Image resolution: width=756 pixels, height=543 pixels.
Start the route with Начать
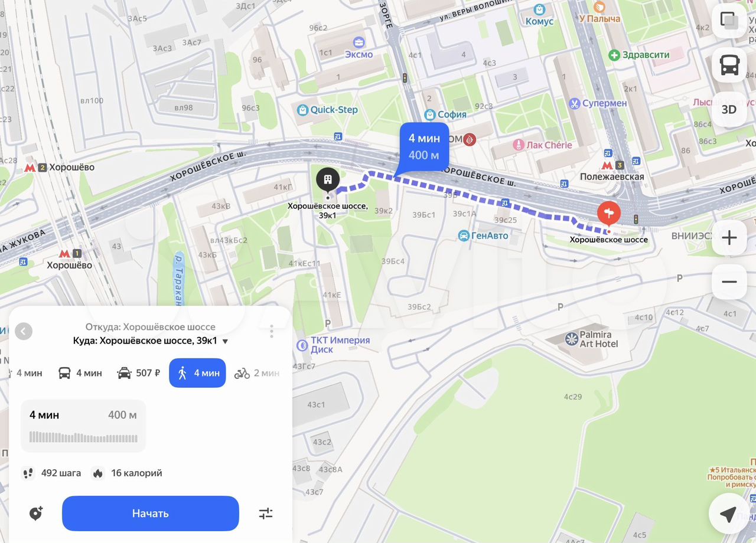[x=151, y=513]
